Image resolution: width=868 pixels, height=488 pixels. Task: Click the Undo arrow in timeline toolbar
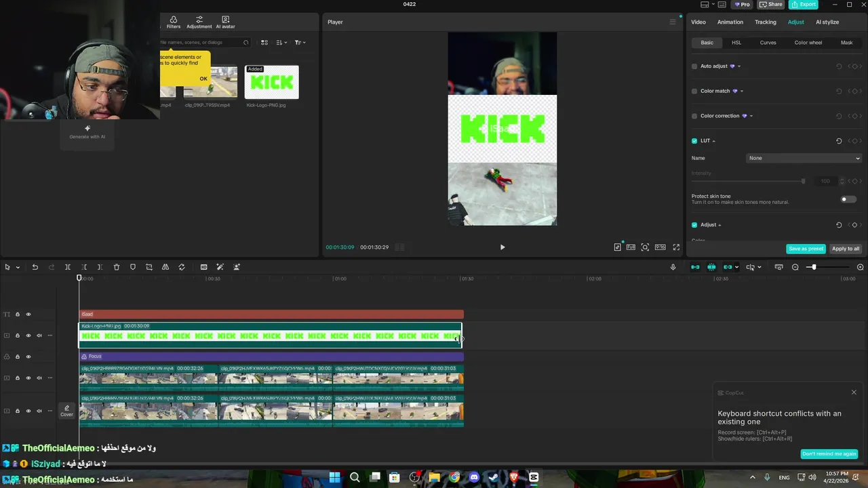pos(35,267)
